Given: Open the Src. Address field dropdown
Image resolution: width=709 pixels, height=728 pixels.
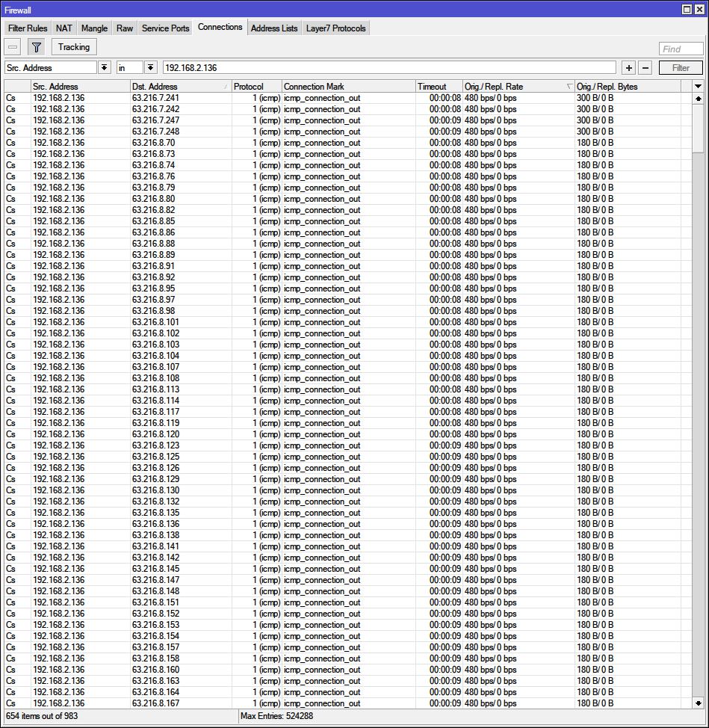Looking at the screenshot, I should point(105,68).
